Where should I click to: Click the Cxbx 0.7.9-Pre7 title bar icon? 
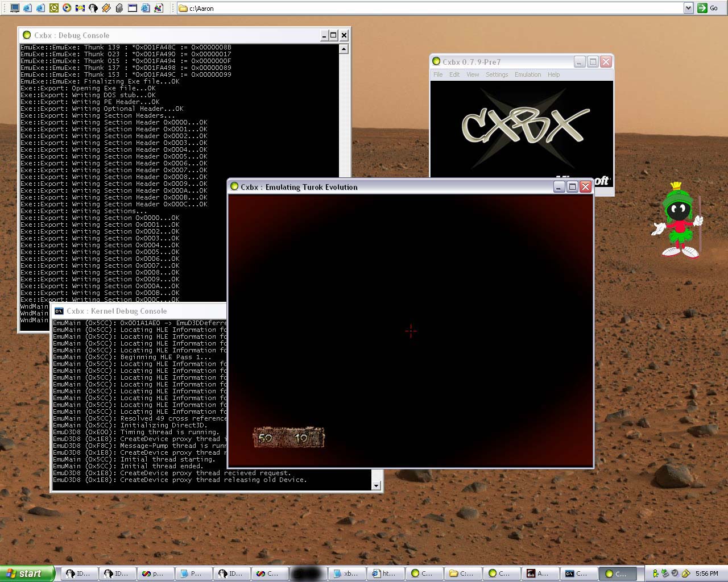(x=436, y=61)
